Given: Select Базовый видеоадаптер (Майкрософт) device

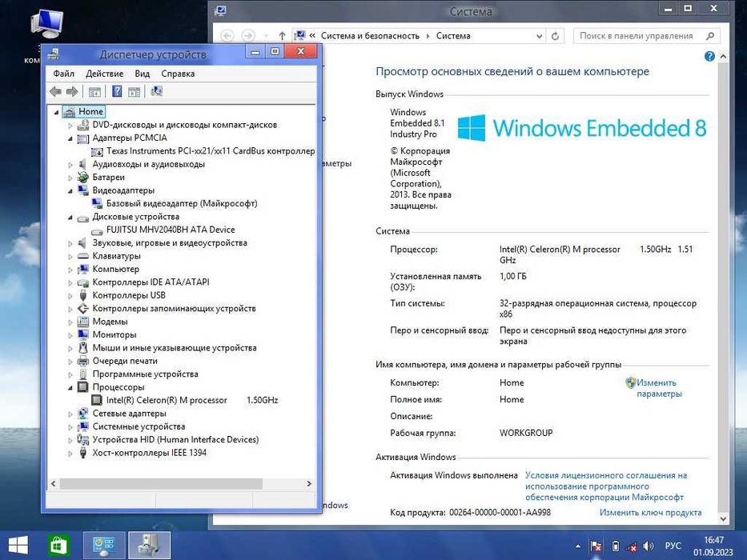Looking at the screenshot, I should [x=182, y=203].
